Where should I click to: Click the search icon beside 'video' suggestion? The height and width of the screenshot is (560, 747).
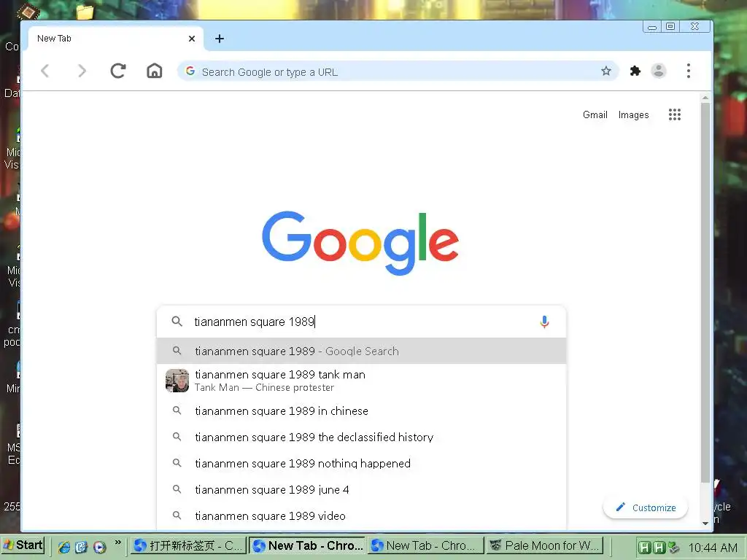coord(177,516)
